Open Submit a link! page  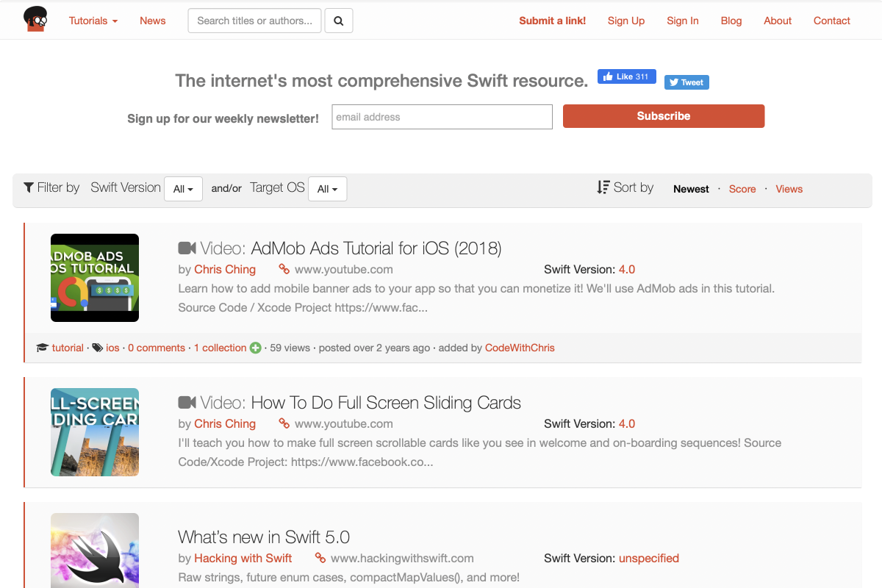tap(553, 21)
